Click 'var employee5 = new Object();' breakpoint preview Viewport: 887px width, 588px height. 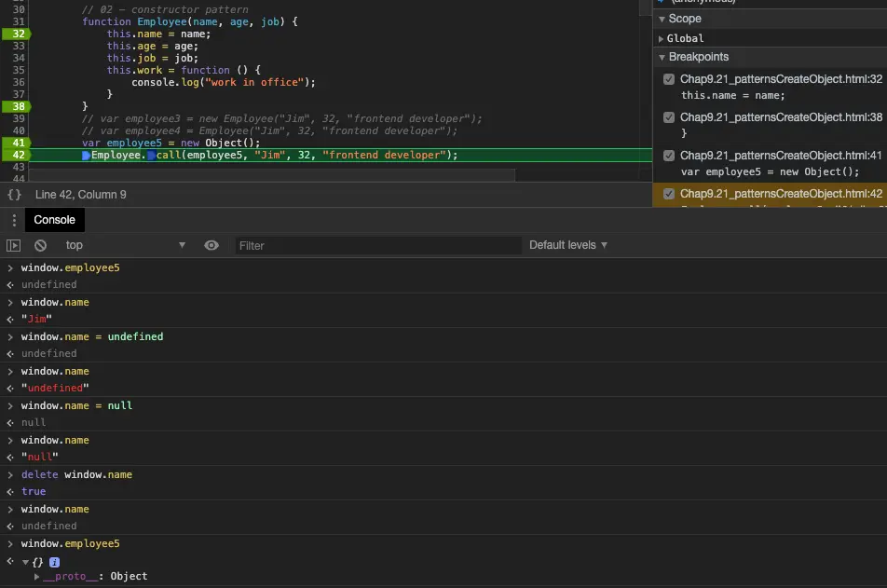click(770, 172)
